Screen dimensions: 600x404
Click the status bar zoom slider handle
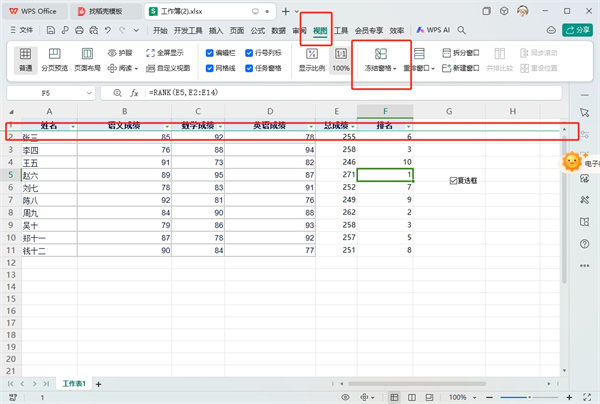[530, 397]
